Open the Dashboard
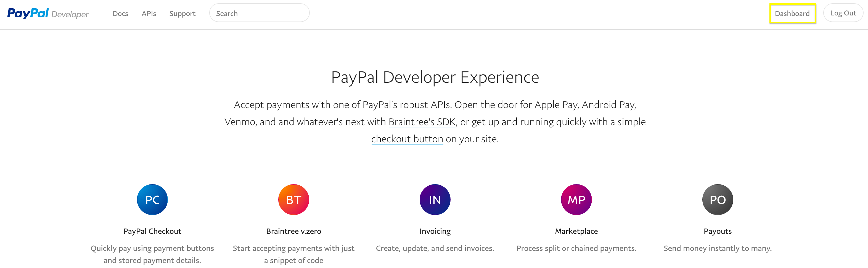Image resolution: width=868 pixels, height=268 pixels. pyautogui.click(x=792, y=14)
